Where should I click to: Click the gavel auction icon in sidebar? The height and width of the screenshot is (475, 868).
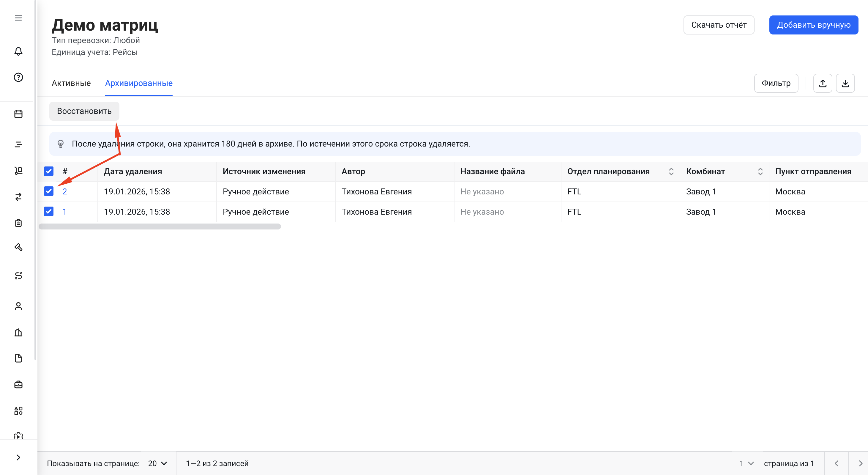point(18,247)
